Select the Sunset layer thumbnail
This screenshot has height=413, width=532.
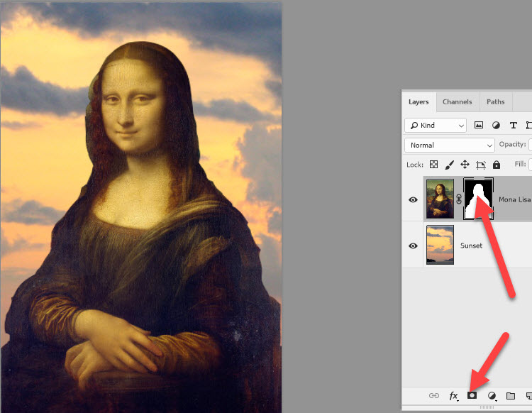[x=440, y=245]
